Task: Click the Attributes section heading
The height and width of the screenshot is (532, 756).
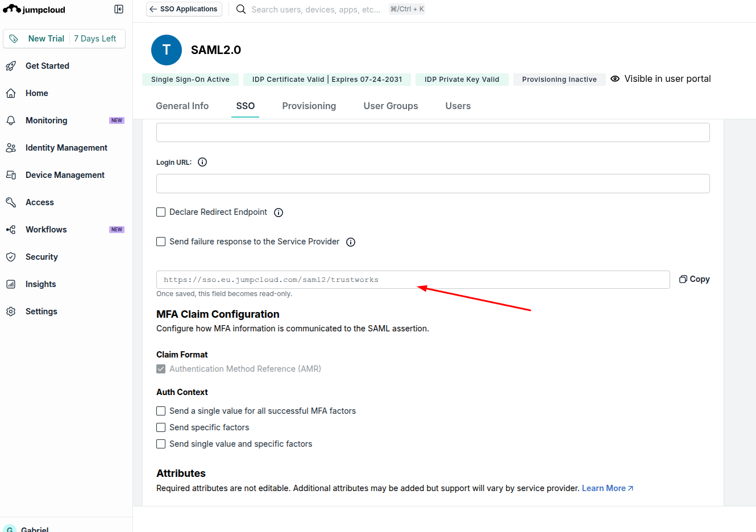Action: (x=181, y=473)
